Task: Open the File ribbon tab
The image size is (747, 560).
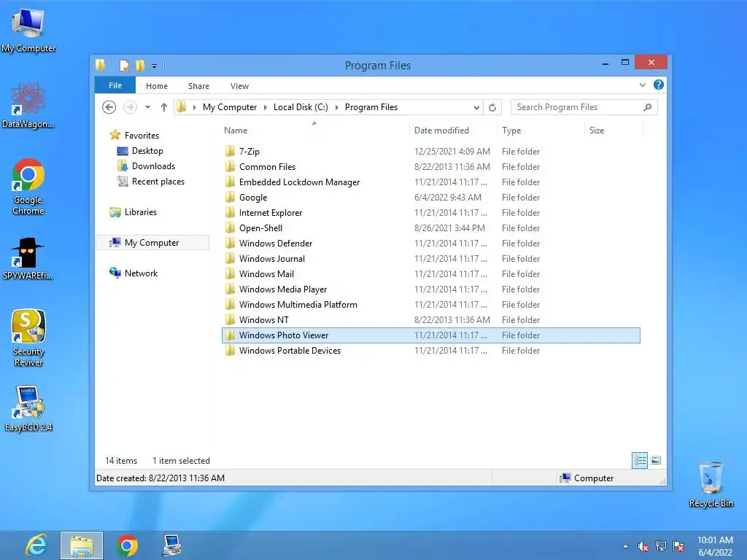Action: click(115, 85)
